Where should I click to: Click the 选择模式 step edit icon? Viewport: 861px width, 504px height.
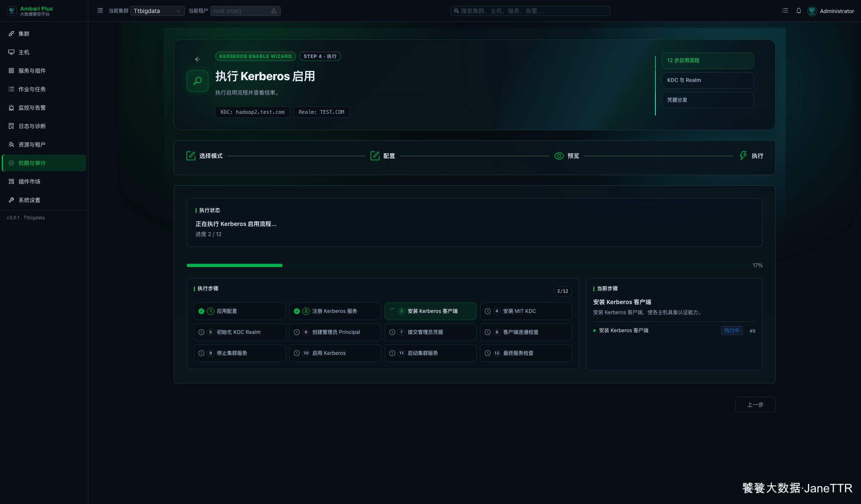[x=191, y=156]
